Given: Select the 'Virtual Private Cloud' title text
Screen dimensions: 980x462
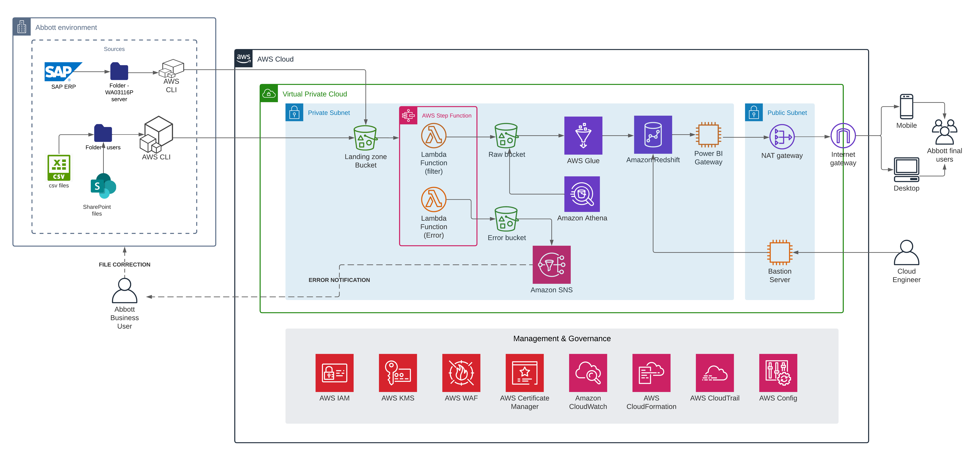Looking at the screenshot, I should pos(315,94).
